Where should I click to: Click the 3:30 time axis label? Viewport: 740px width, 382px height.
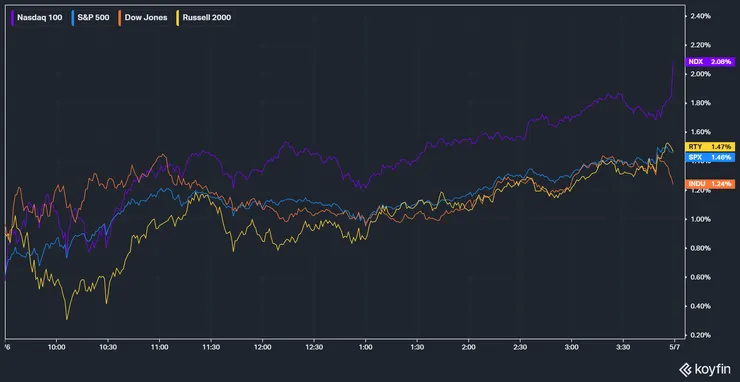click(x=623, y=347)
